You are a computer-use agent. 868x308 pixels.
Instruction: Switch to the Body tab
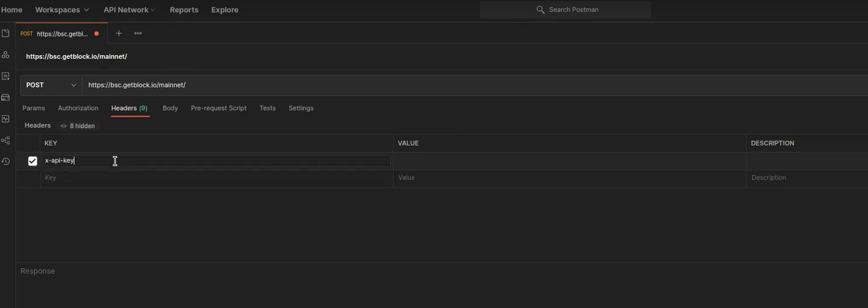point(170,108)
